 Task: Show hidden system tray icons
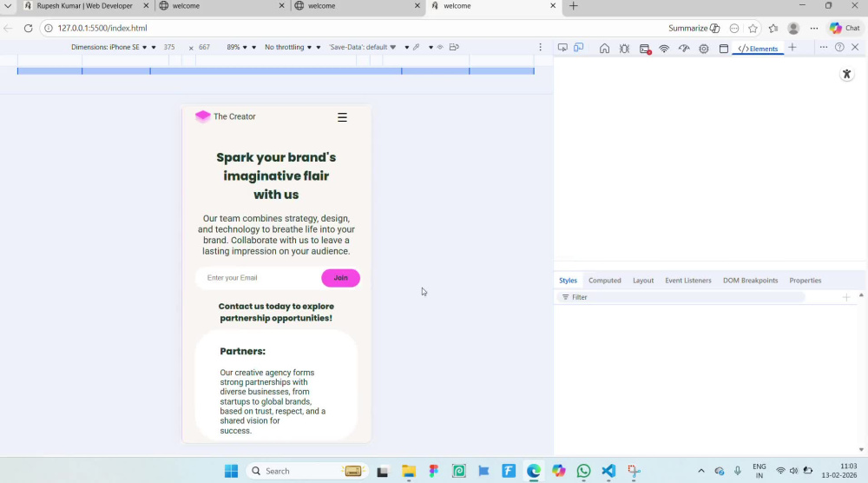coord(700,471)
